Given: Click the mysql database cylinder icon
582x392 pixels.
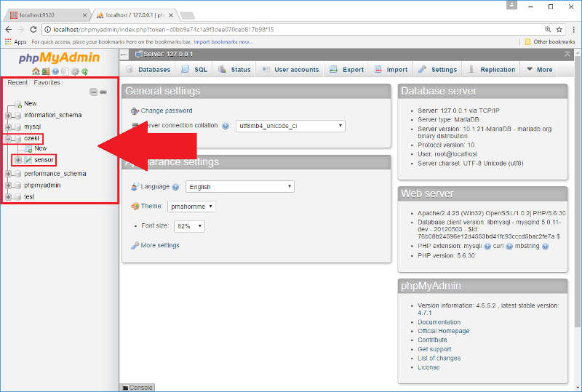Looking at the screenshot, I should coord(17,127).
